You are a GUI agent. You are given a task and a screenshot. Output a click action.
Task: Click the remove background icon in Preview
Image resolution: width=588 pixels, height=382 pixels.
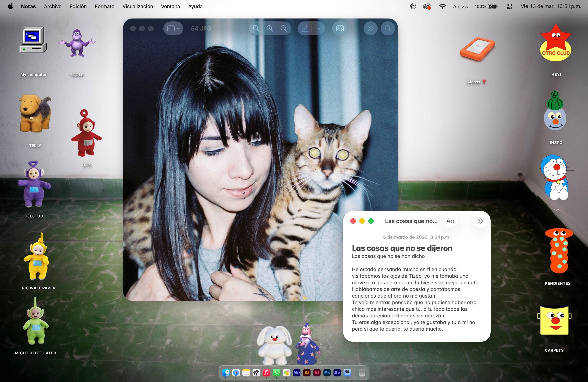point(340,28)
